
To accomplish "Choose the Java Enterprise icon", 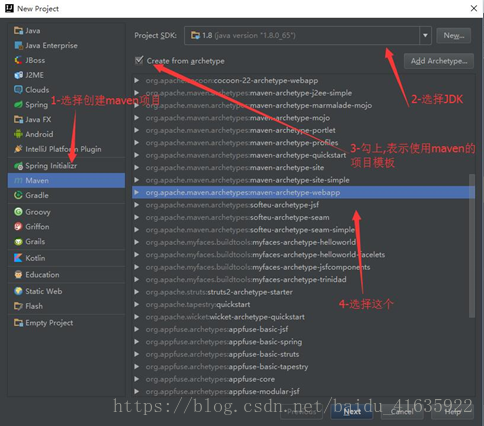I will click(x=18, y=45).
